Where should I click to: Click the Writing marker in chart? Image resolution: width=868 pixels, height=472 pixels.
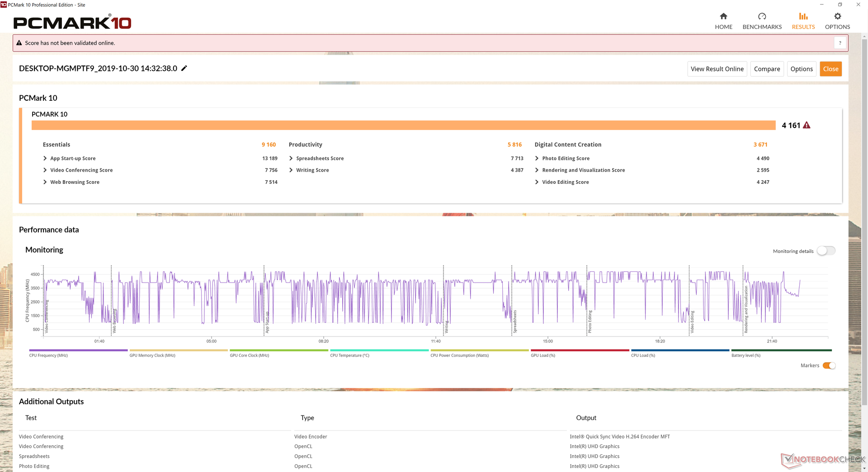[x=446, y=327]
